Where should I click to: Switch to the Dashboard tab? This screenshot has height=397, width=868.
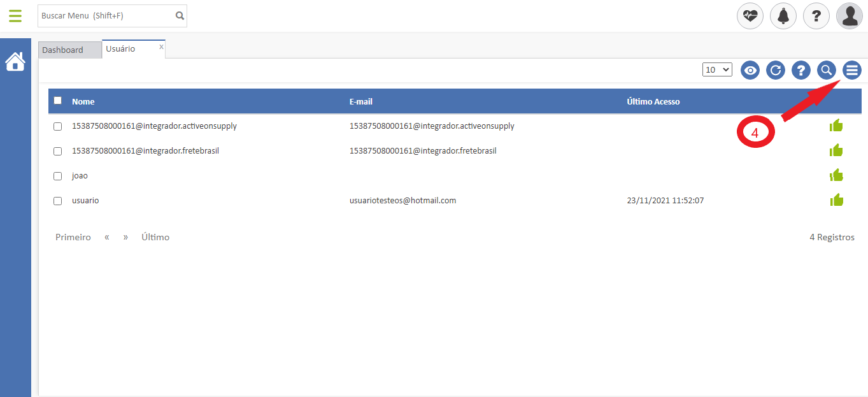(63, 50)
